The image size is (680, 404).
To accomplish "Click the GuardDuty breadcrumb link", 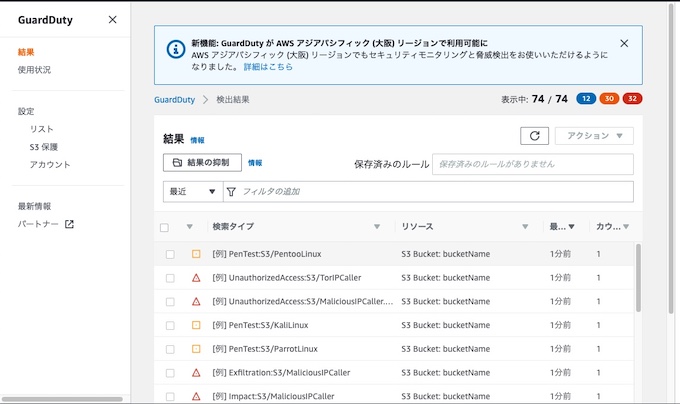I will point(175,100).
